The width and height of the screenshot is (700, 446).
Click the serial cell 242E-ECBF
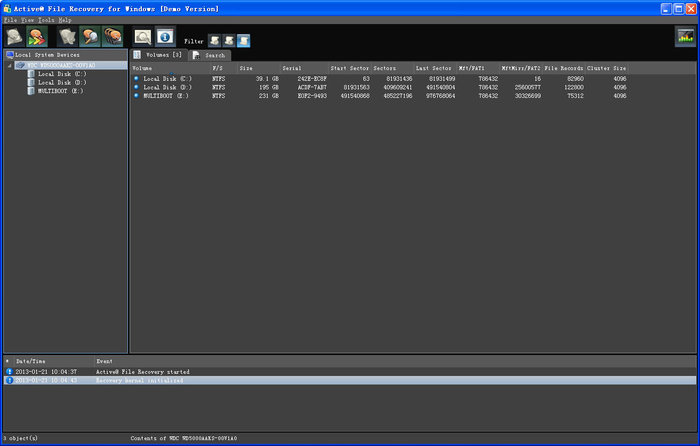312,79
